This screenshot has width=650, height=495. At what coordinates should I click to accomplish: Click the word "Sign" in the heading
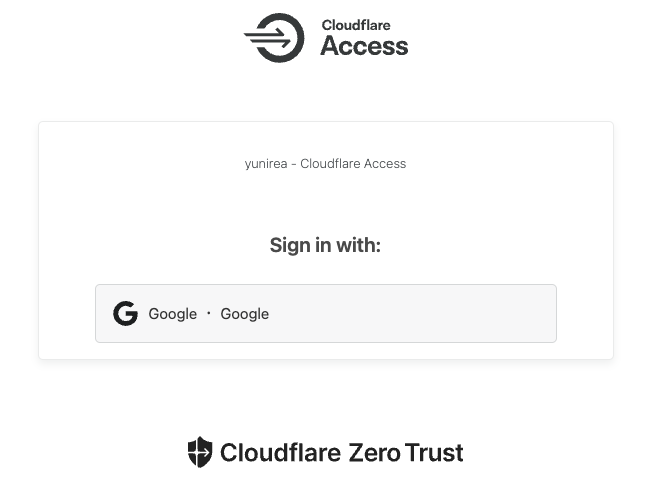coord(288,245)
